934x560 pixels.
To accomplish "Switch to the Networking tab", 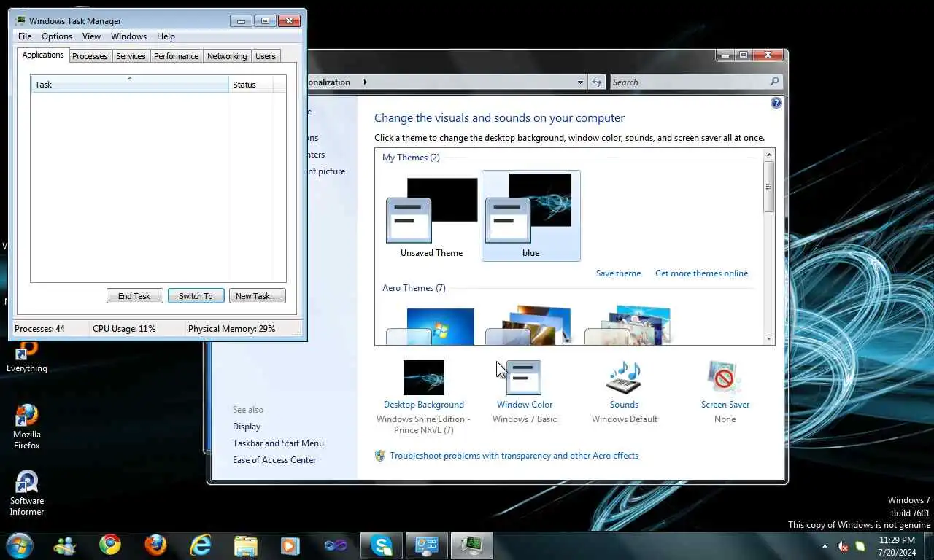I will (x=227, y=56).
